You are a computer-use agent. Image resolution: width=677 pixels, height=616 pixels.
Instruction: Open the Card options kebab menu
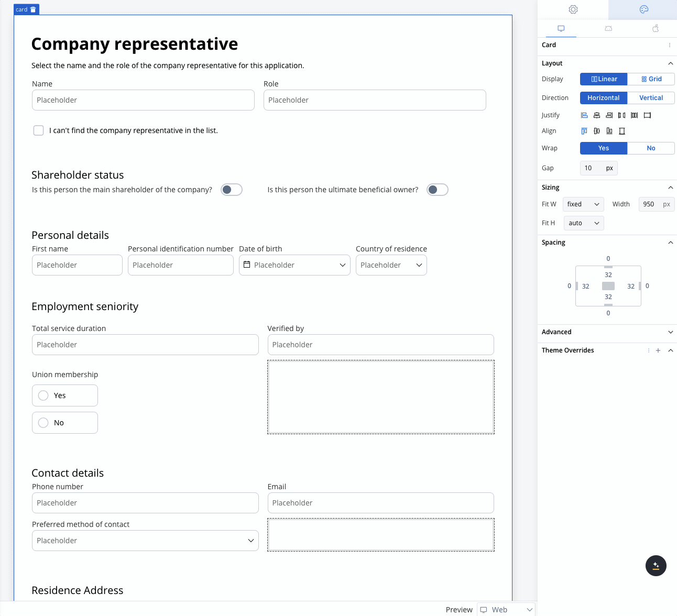click(x=670, y=45)
